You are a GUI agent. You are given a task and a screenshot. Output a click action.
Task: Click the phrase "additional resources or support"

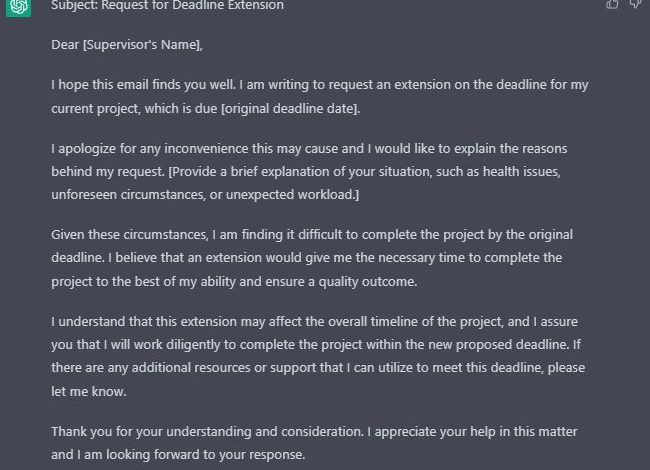[238, 367]
